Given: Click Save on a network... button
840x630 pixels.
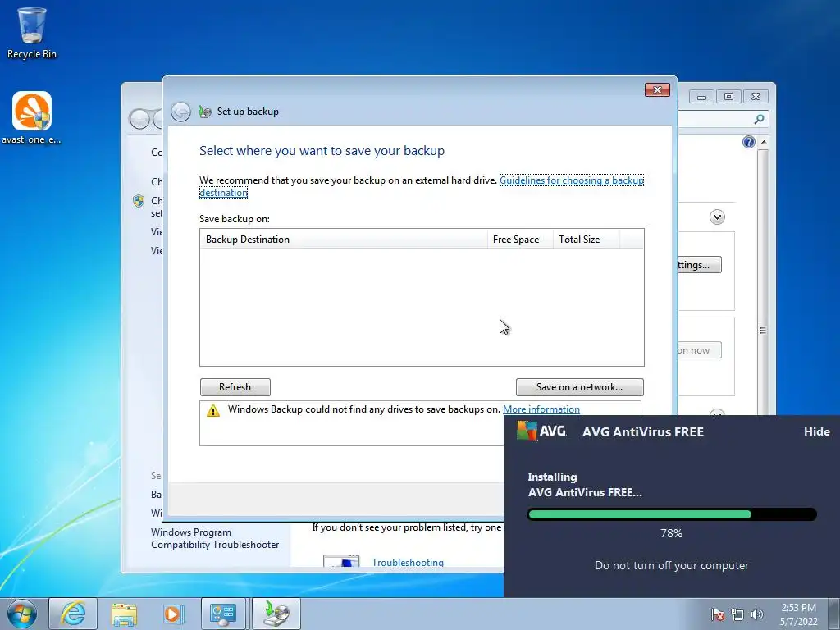Looking at the screenshot, I should click(x=580, y=387).
